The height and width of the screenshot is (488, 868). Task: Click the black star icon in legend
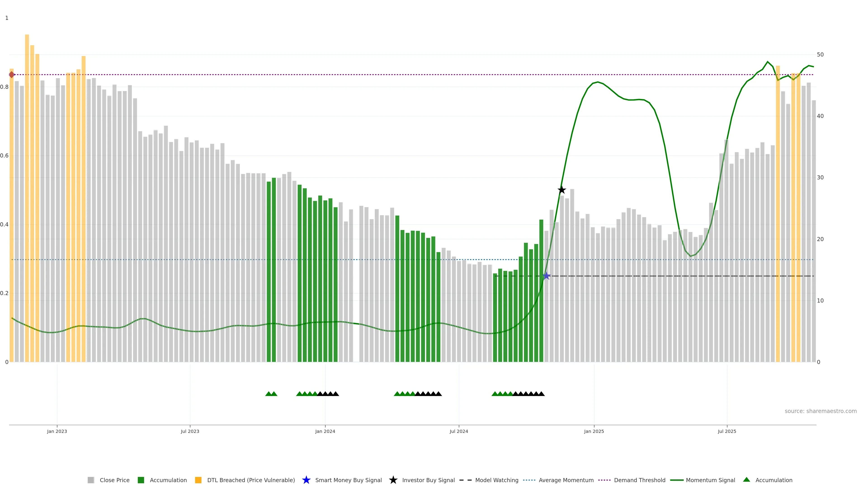pos(393,480)
